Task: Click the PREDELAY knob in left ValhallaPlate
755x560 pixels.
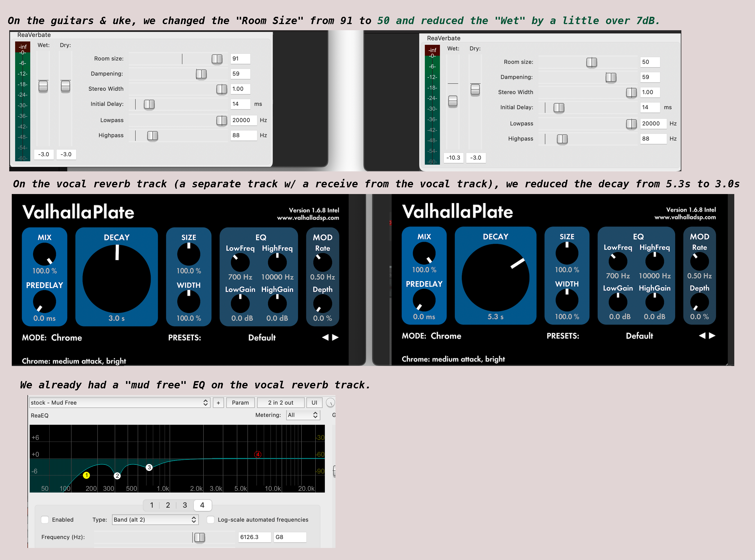Action: (x=45, y=301)
